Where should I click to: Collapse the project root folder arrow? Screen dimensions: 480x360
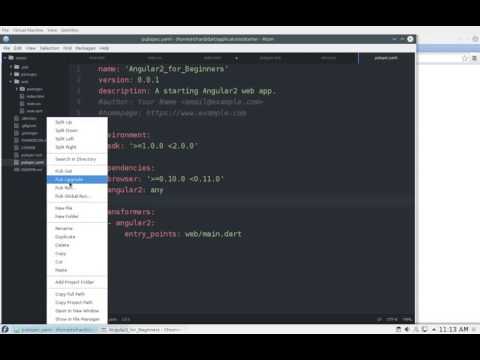click(x=5, y=58)
